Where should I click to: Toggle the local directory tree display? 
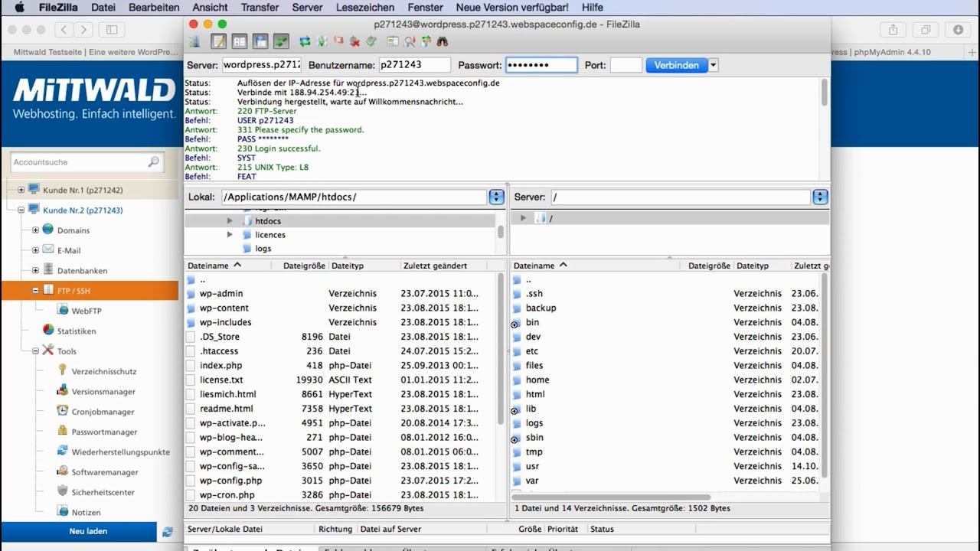click(x=240, y=41)
